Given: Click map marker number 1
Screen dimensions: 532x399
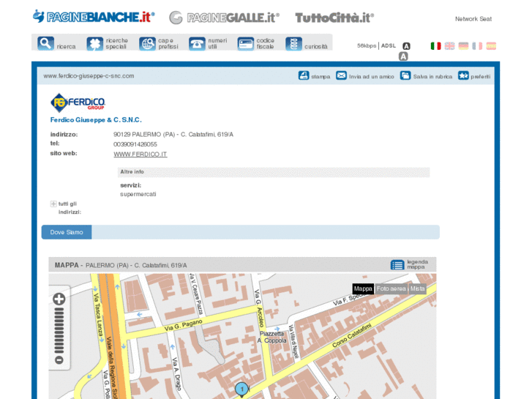Looking at the screenshot, I should (242, 389).
